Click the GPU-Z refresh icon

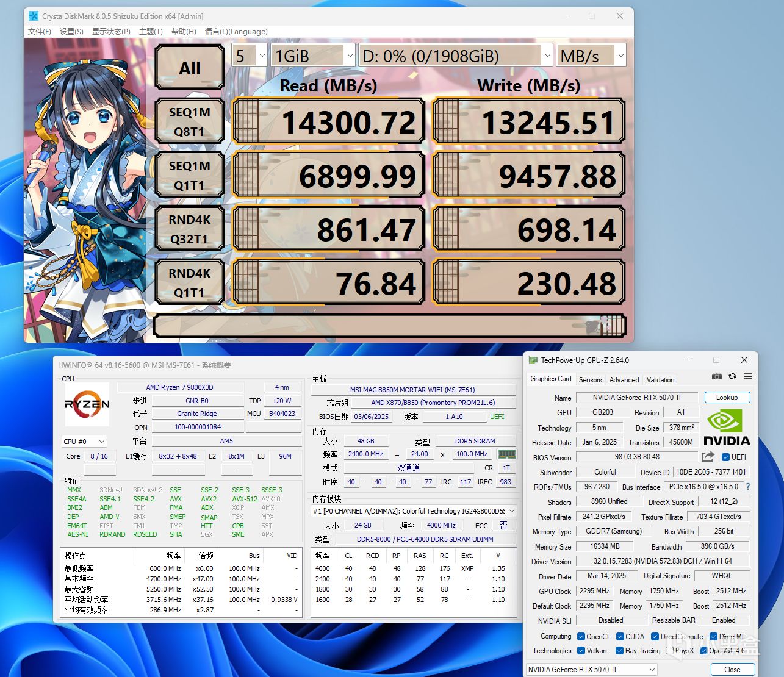coord(732,377)
